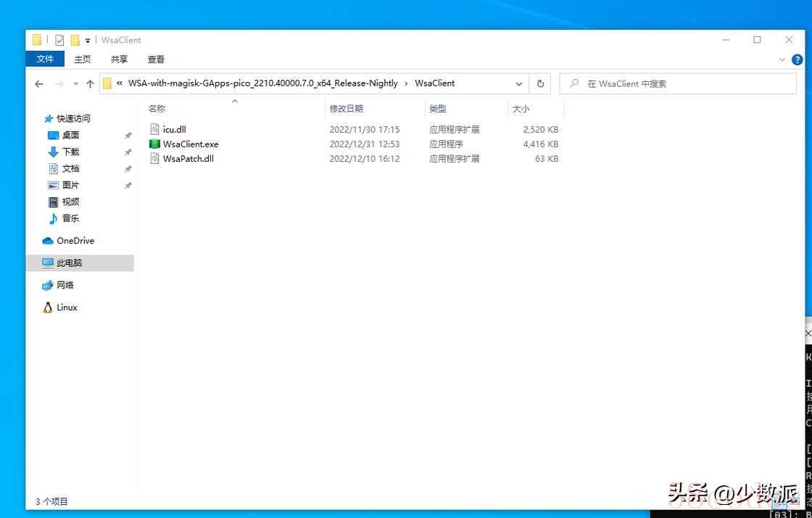The image size is (812, 518).
Task: Sort files by 大小 column header
Action: click(x=521, y=109)
